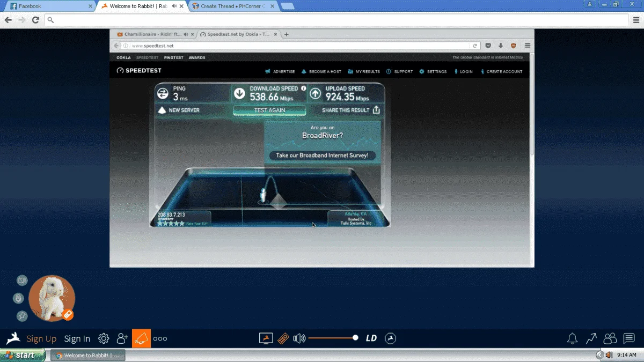Click the orange megaphone icon
Screen dimensions: 644x362
pos(141,338)
